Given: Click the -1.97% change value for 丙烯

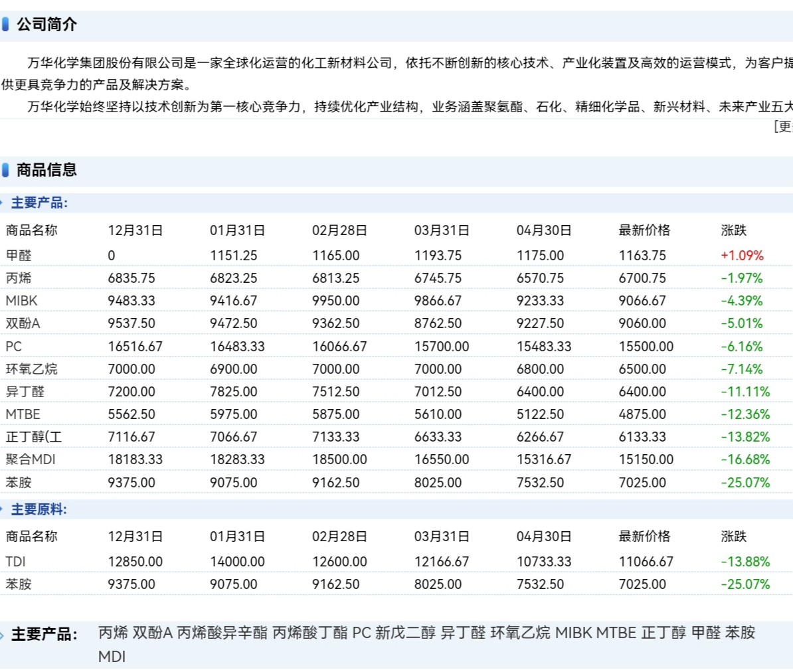Looking at the screenshot, I should pyautogui.click(x=741, y=279).
